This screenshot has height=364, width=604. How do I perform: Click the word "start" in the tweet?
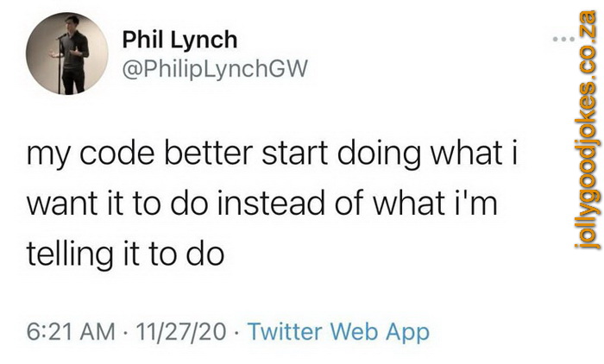295,154
